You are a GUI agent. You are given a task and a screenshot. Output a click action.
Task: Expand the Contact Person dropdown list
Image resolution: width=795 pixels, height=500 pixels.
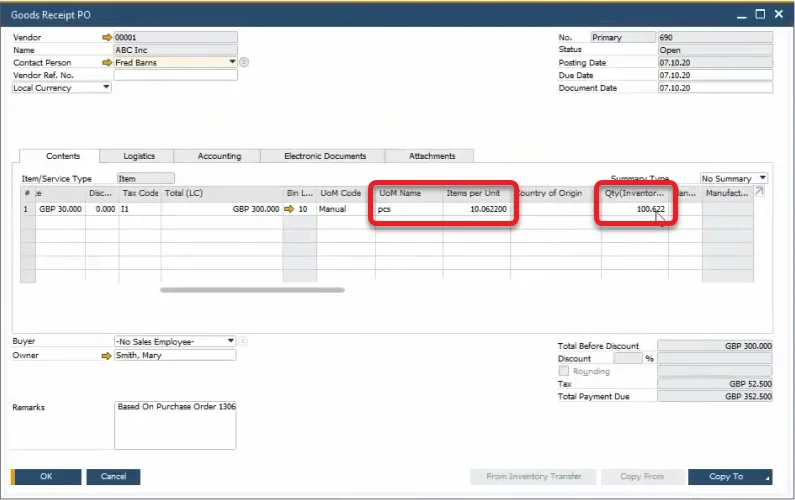pyautogui.click(x=232, y=62)
